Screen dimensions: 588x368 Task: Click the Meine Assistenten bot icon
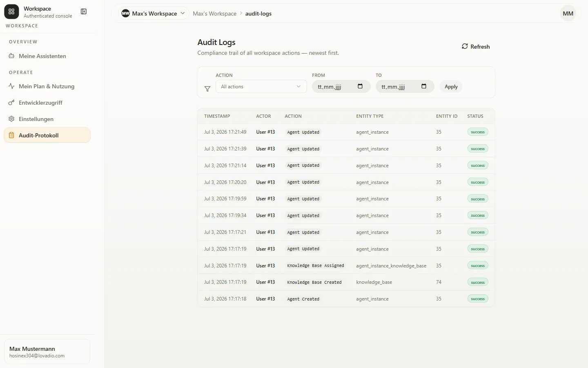click(11, 56)
